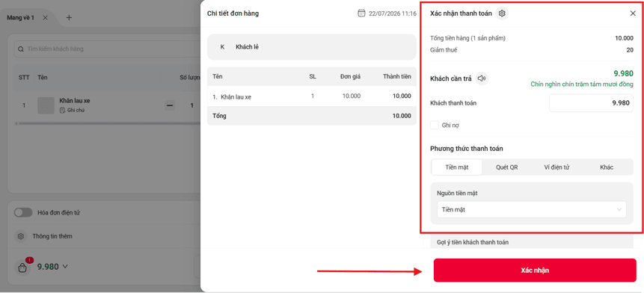Toggle the Hóa đơn điện tử switch
The image size is (644, 293).
pos(23,212)
